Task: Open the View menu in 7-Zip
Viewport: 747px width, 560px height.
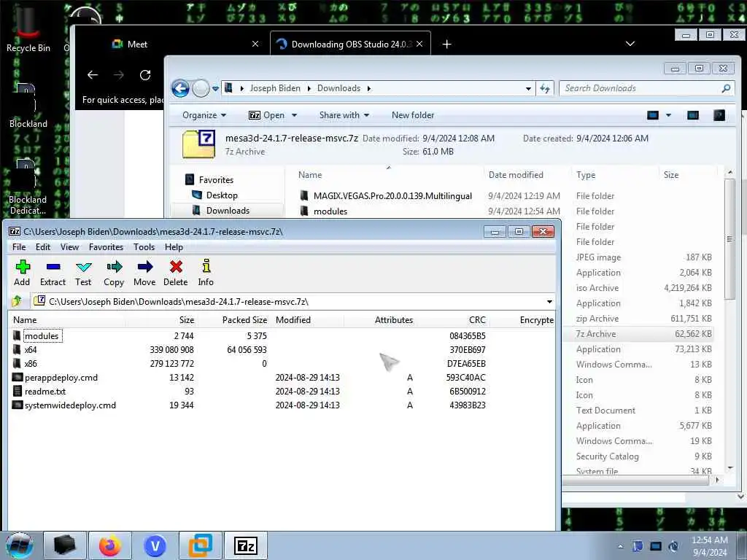Action: coord(69,247)
